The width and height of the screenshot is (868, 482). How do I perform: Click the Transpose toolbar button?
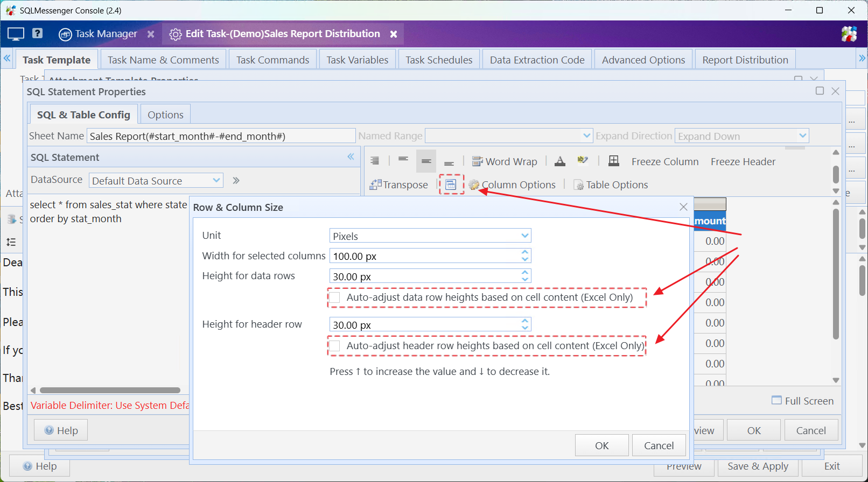[x=399, y=185]
